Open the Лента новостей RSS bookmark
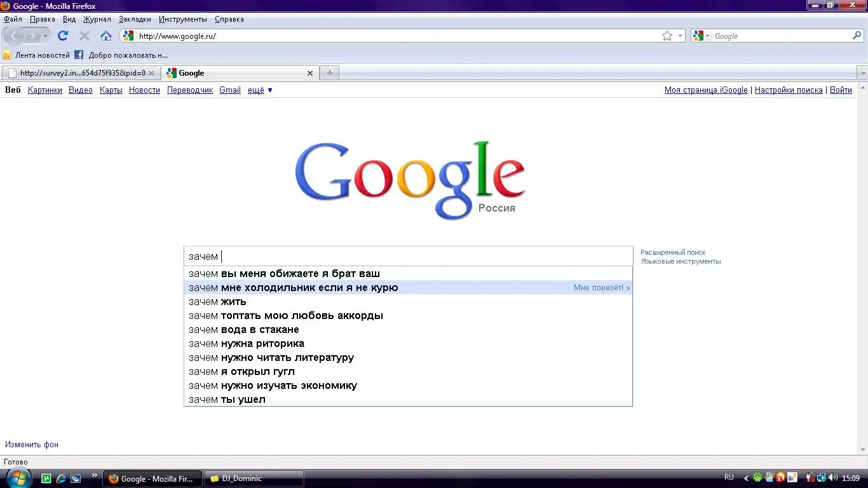 37,55
